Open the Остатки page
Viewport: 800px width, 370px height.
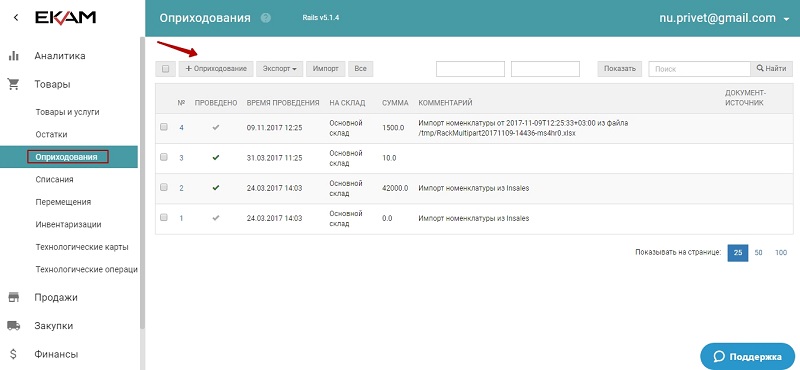tap(51, 135)
